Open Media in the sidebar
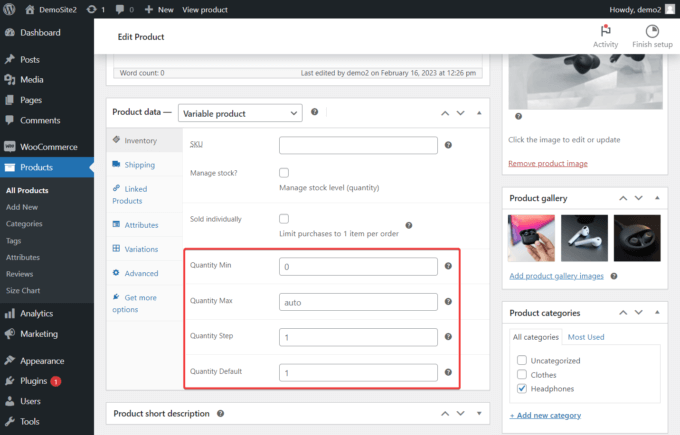 (47, 79)
